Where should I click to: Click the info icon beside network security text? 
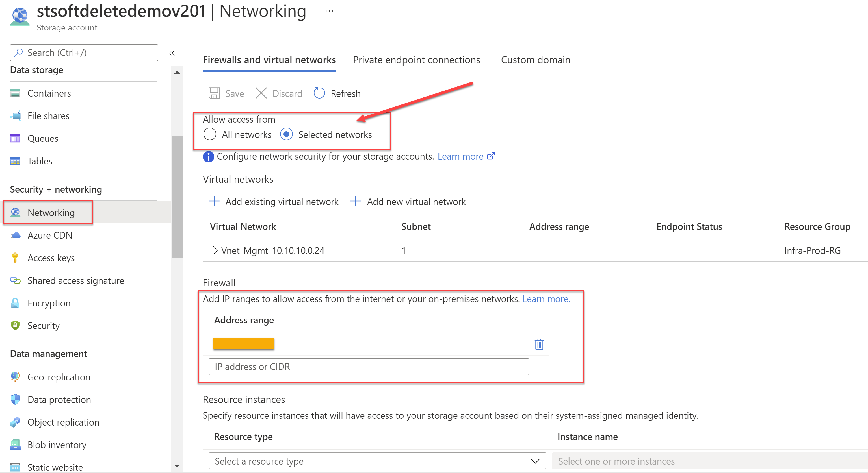pyautogui.click(x=208, y=156)
